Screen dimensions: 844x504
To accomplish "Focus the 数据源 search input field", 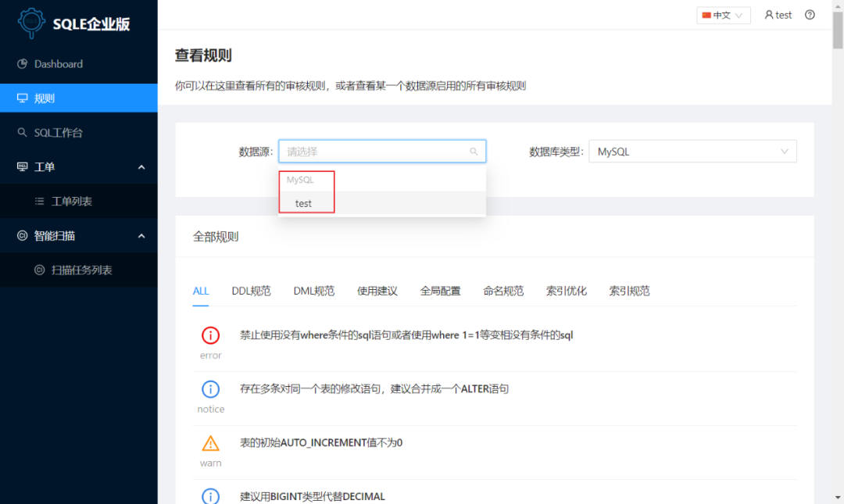I will click(x=382, y=152).
